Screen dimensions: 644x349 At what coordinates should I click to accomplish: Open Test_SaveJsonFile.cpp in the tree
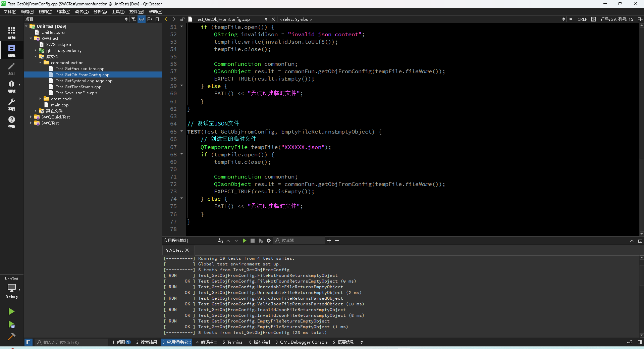76,93
